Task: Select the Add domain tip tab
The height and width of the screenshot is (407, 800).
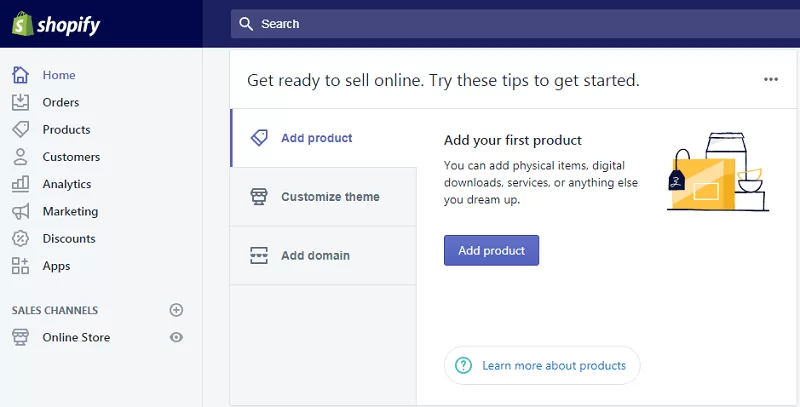Action: 323,256
